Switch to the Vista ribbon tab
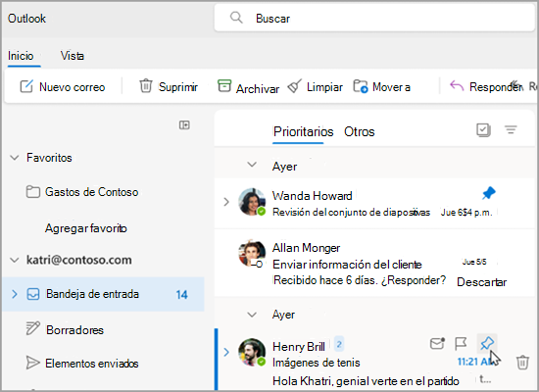539x392 pixels. [73, 56]
